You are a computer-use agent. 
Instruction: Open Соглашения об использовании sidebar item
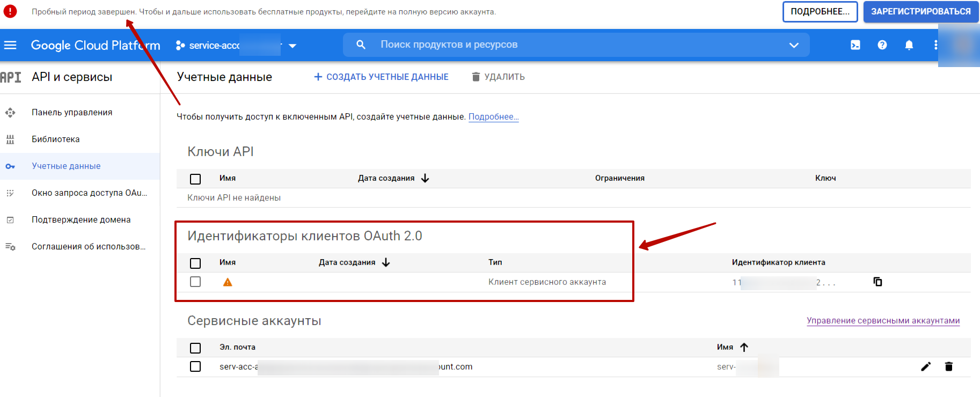click(89, 246)
